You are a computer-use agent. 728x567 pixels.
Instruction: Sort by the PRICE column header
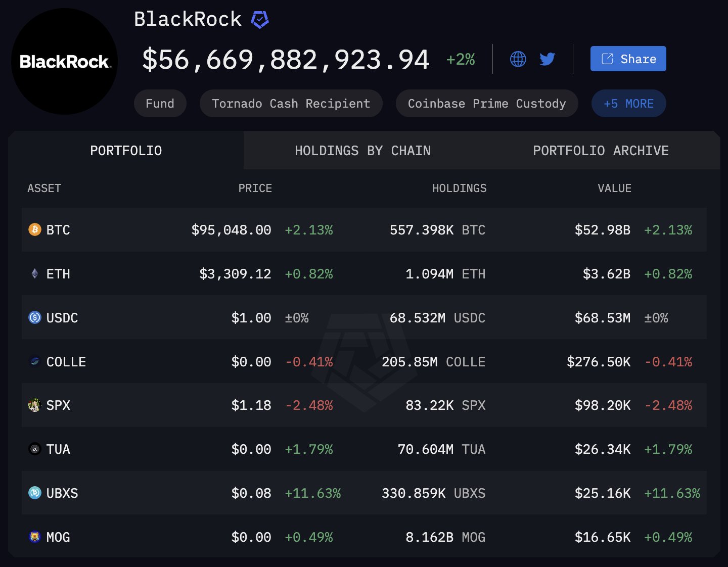coord(255,188)
